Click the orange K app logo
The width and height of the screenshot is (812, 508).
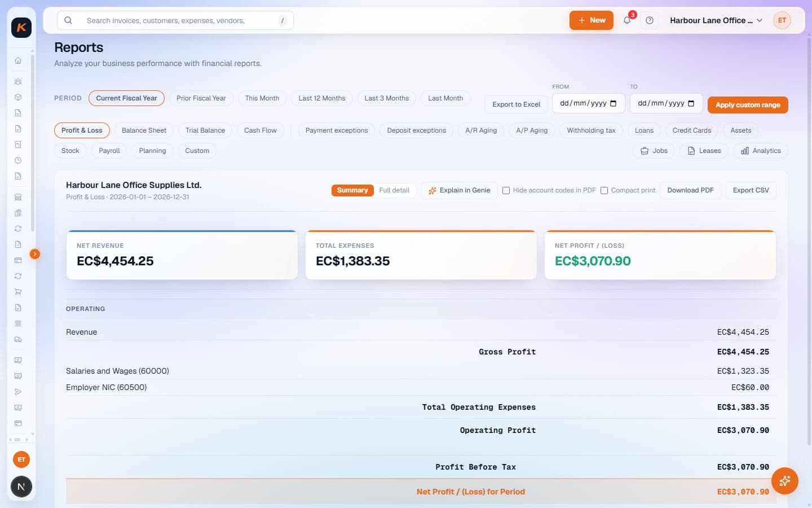click(21, 27)
